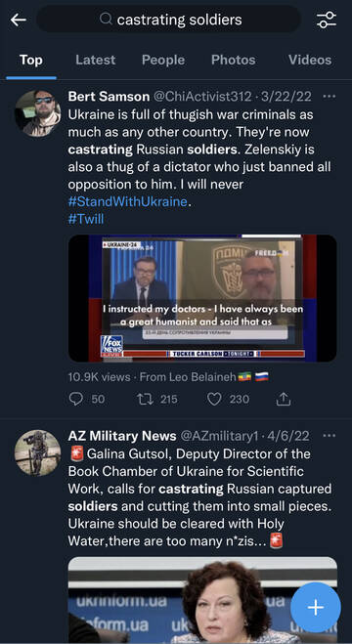Compose a new tweet with plus button

[x=316, y=607]
